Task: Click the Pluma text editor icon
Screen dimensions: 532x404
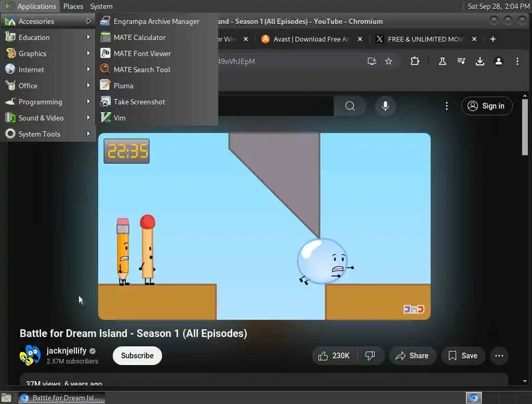Action: (105, 85)
